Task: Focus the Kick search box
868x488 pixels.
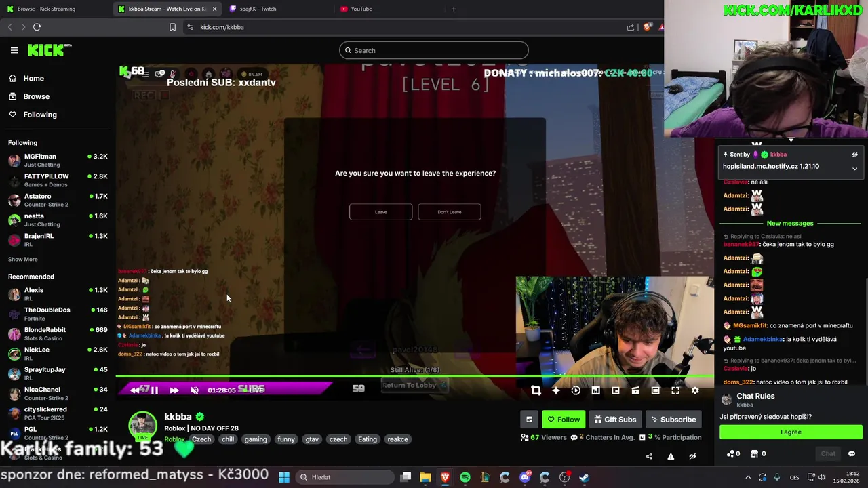Action: pyautogui.click(x=434, y=50)
